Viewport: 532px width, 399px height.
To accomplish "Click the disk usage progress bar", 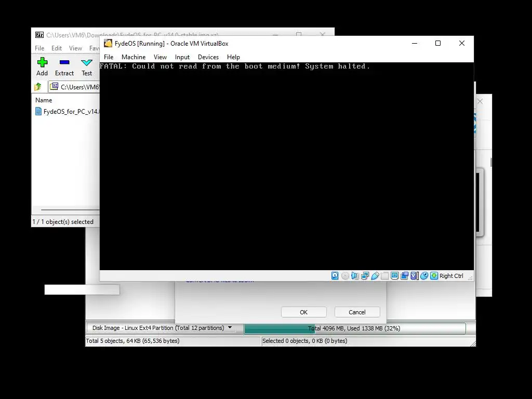I will pyautogui.click(x=354, y=328).
